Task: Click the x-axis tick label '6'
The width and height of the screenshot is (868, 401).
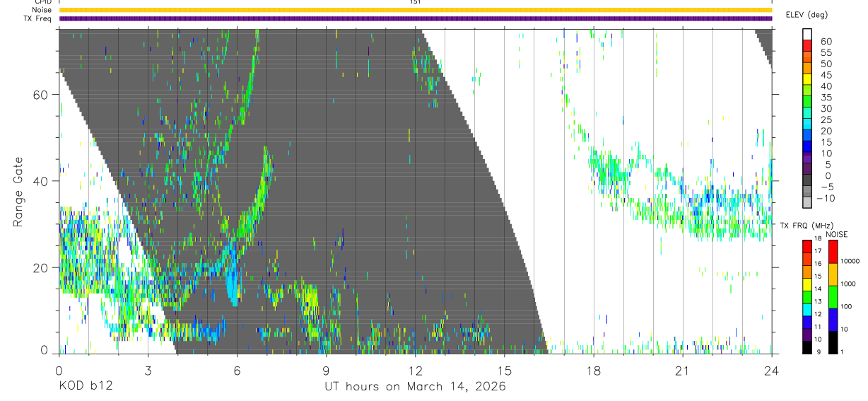Action: (x=237, y=371)
